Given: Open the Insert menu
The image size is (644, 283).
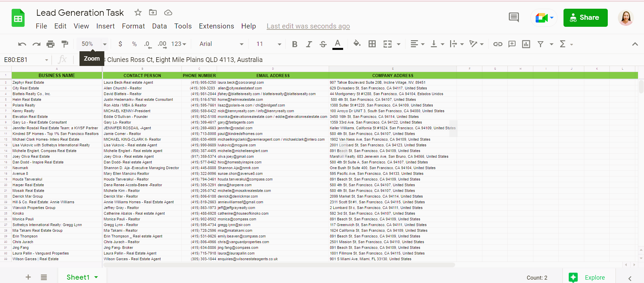Looking at the screenshot, I should pos(105,26).
